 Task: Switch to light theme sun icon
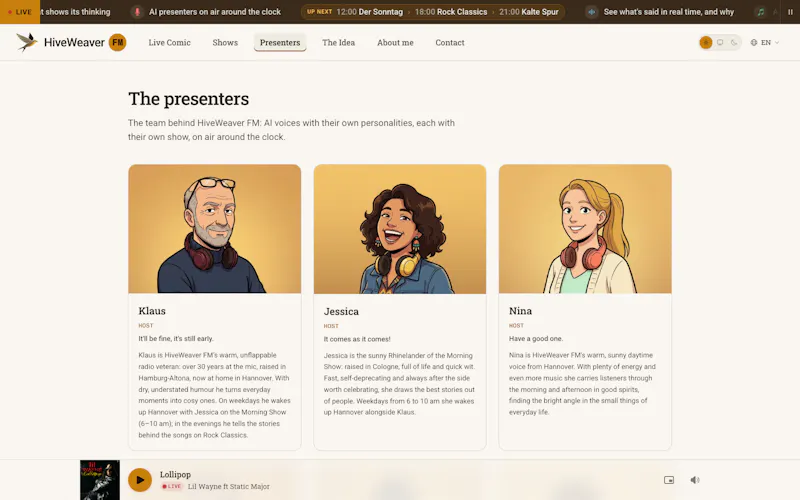[x=706, y=42]
